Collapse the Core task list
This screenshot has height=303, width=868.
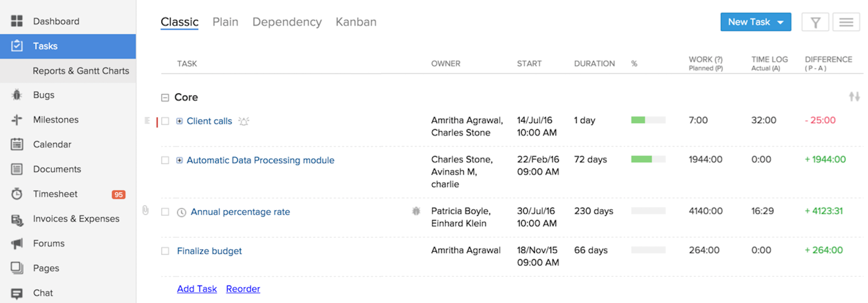point(165,98)
